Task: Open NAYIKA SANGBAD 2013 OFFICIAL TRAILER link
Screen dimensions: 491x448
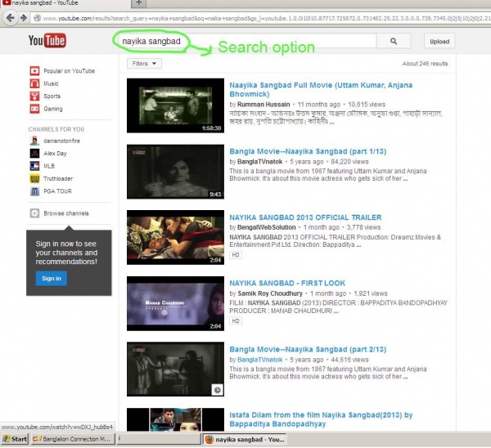Action: pyautogui.click(x=305, y=217)
